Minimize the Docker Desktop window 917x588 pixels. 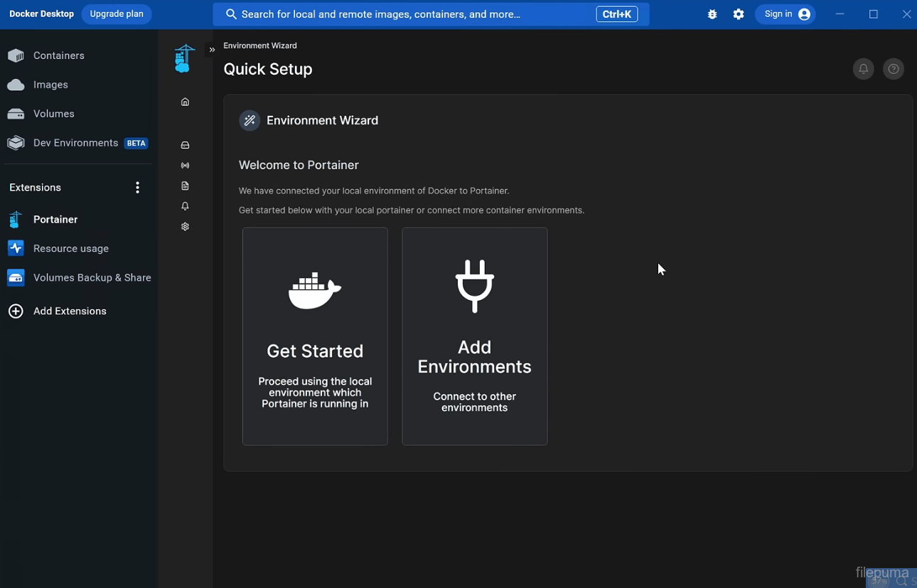point(840,14)
